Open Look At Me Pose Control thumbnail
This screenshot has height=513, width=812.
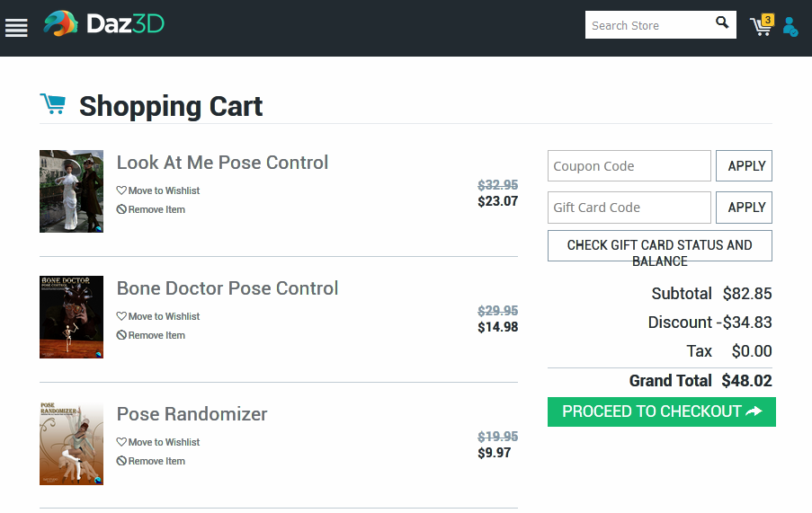71,191
